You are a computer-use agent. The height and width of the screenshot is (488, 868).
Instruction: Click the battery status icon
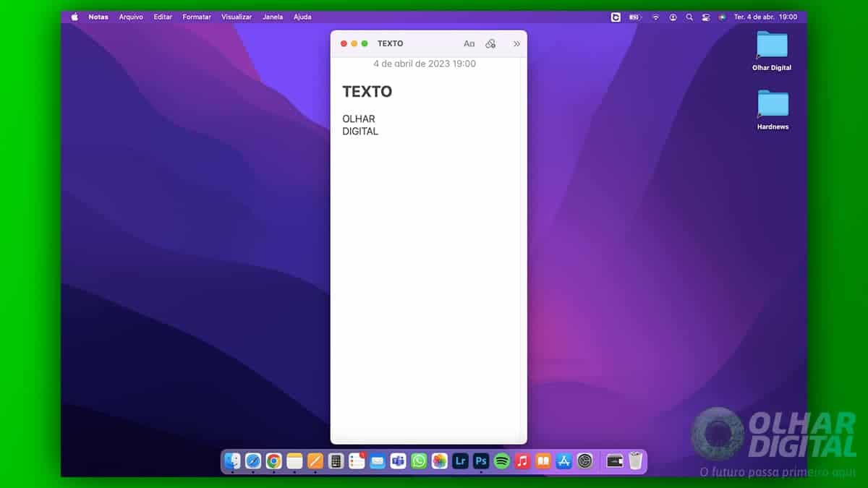pos(635,17)
